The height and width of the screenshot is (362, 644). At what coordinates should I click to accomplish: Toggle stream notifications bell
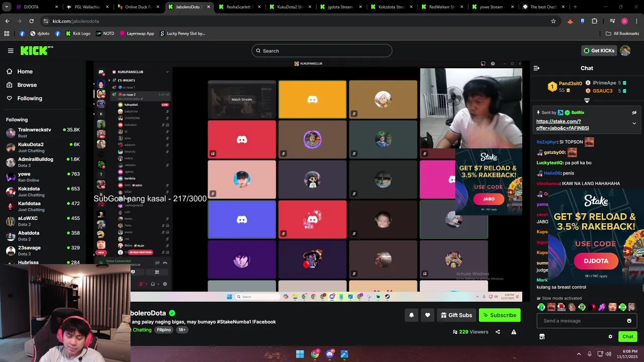coord(411,315)
